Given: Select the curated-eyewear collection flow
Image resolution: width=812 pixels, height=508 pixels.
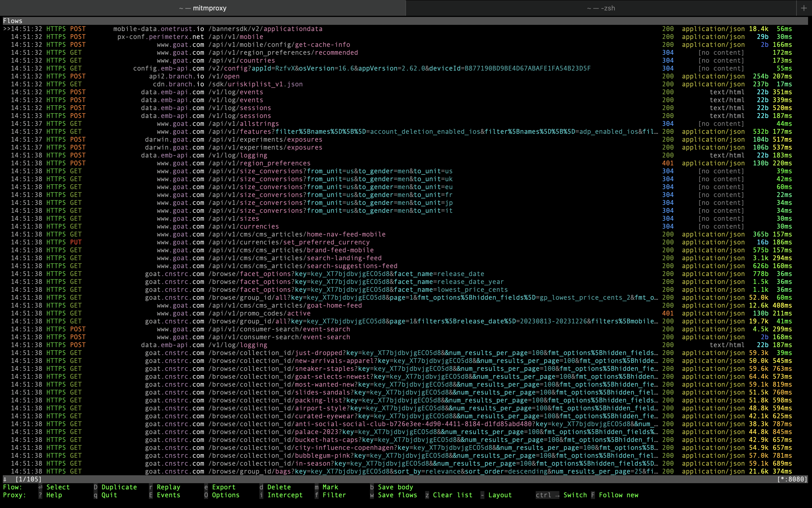Looking at the screenshot, I should (405, 416).
